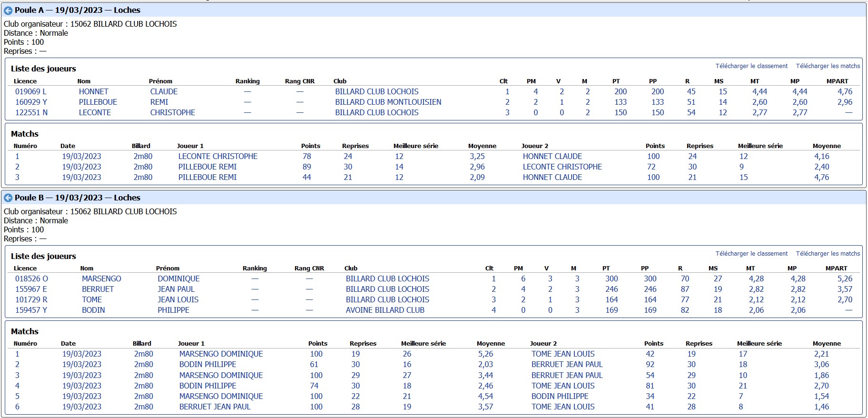
Task: Select licence 101729 R
Action: pyautogui.click(x=31, y=299)
